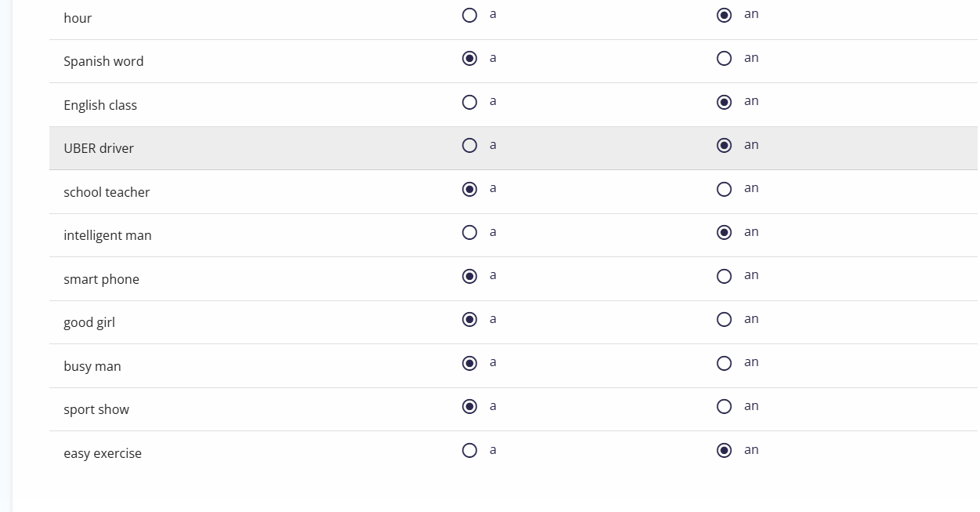This screenshot has width=980, height=512.
Task: Click selected 'a' radio for busy man
Action: [x=469, y=363]
